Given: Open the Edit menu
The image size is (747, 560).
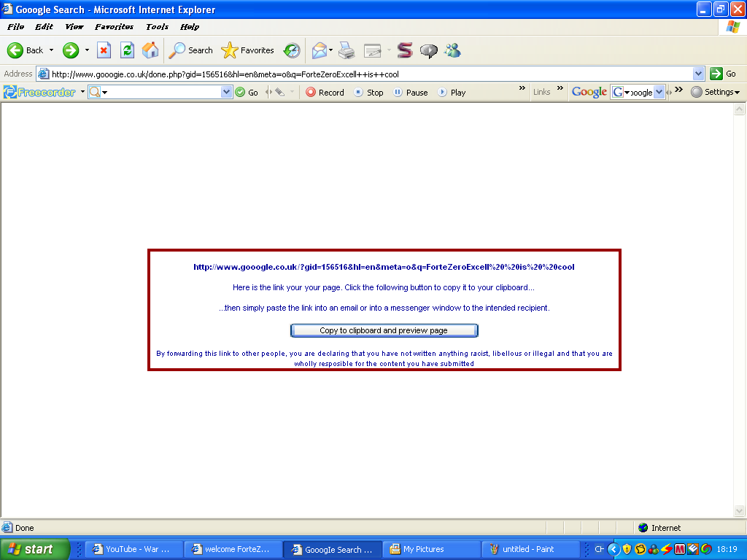Looking at the screenshot, I should click(44, 27).
